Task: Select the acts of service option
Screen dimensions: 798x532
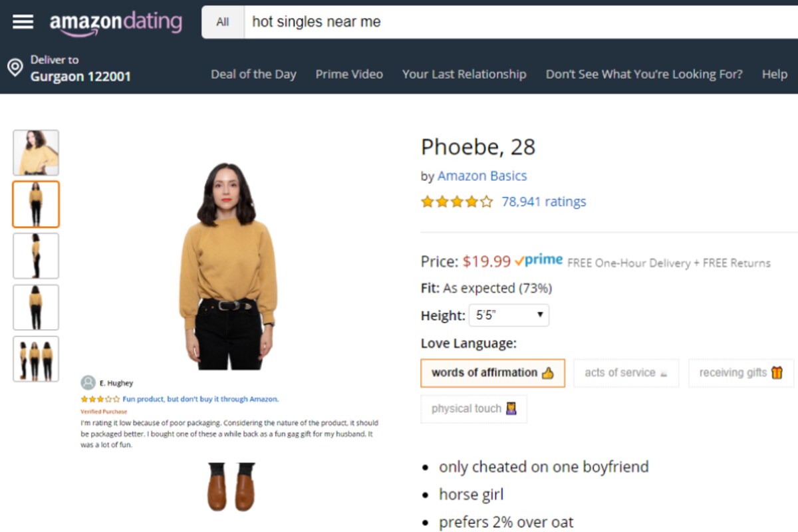Action: [x=626, y=373]
